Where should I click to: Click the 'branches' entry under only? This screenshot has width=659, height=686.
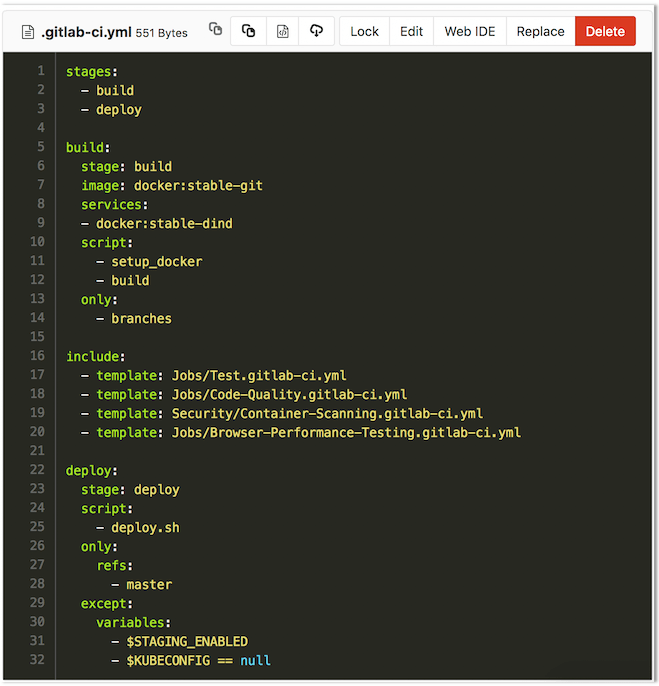(141, 318)
